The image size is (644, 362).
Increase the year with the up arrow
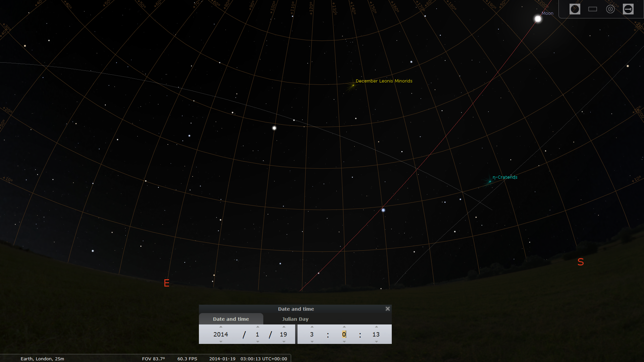click(221, 327)
